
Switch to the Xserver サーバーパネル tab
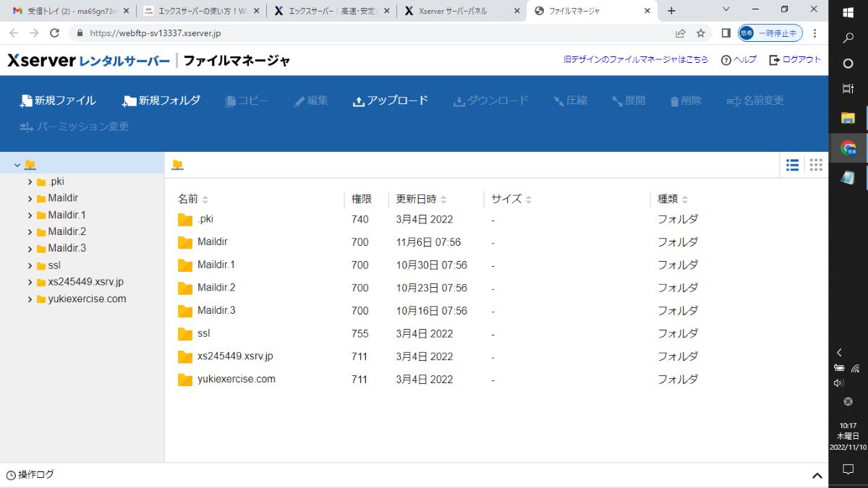tap(461, 11)
